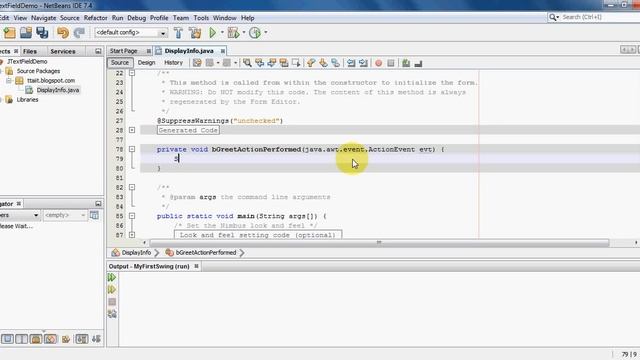Collapse bGreetActionPerformed method fold at line 78
The image size is (640, 360).
click(132, 149)
